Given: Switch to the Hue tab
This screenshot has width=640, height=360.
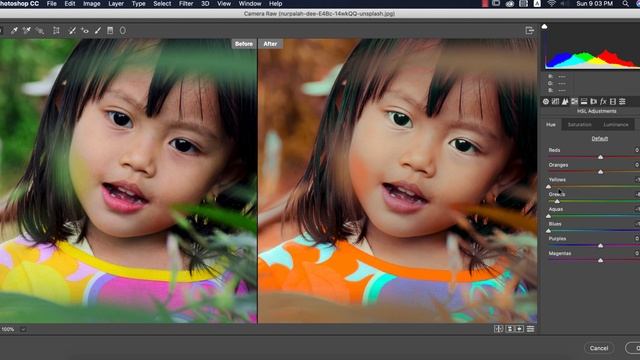Looking at the screenshot, I should (x=551, y=124).
